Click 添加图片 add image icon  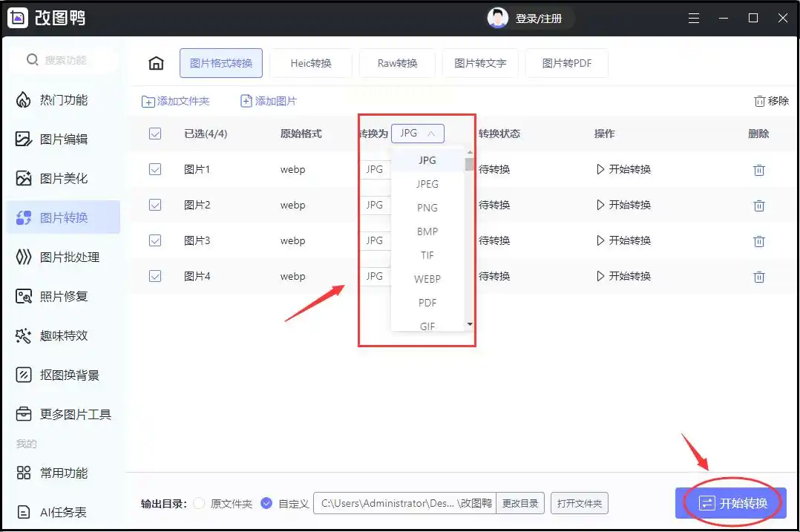pos(246,101)
